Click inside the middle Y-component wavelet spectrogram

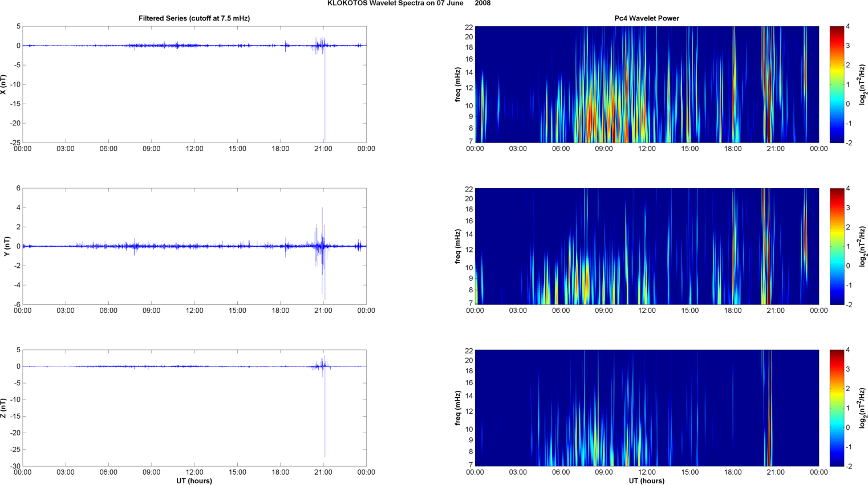point(646,246)
